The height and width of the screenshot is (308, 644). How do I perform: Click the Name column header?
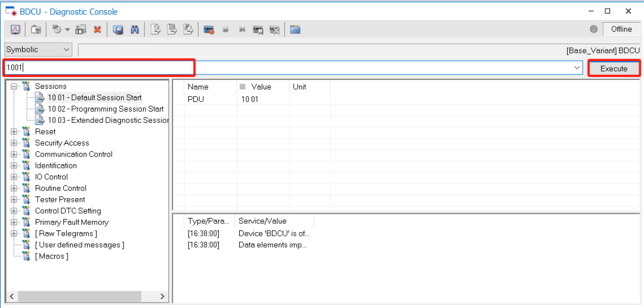210,87
